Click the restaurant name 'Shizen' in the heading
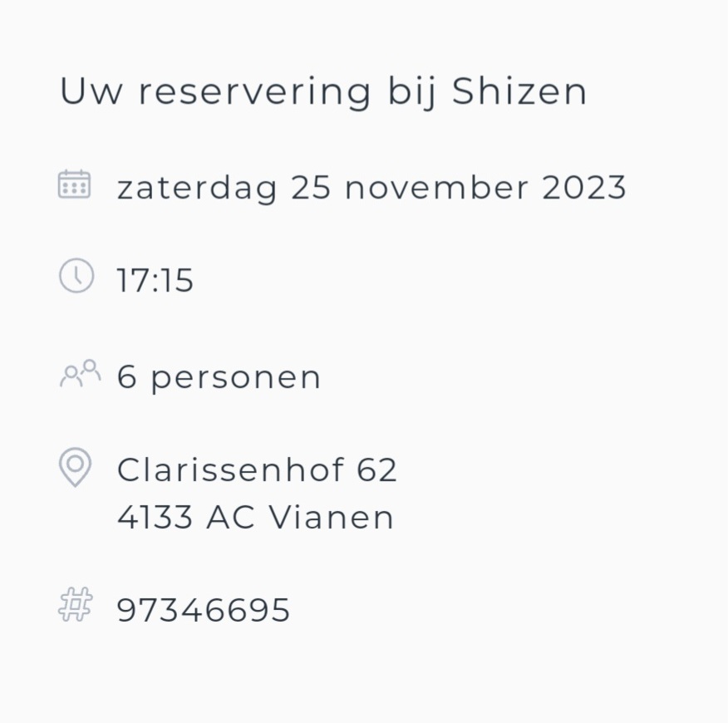 [519, 91]
